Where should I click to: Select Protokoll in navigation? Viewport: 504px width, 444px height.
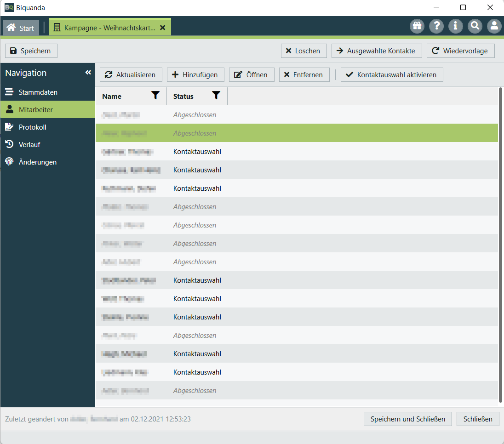click(32, 127)
